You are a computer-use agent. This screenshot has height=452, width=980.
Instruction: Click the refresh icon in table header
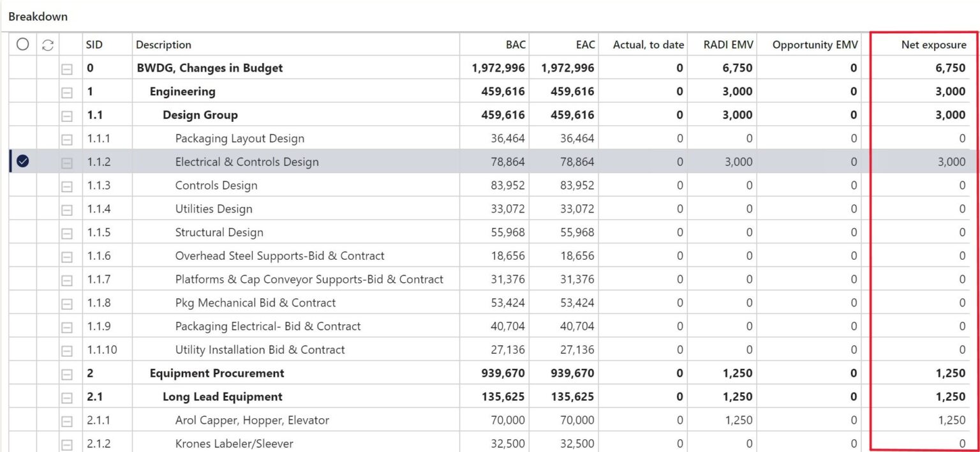point(48,45)
